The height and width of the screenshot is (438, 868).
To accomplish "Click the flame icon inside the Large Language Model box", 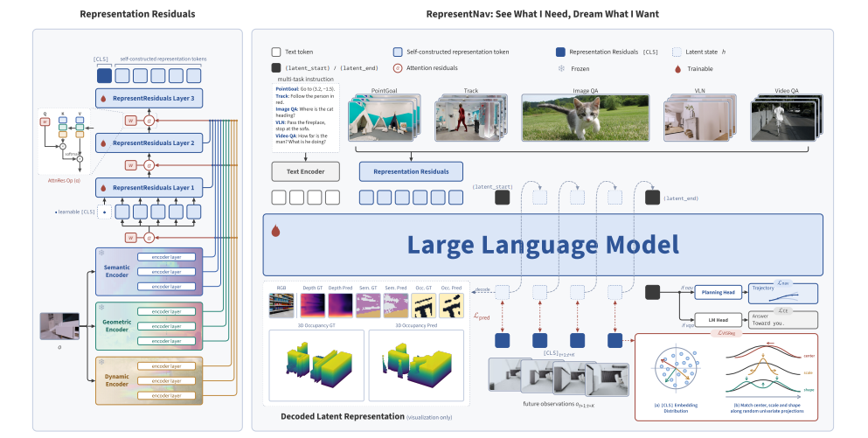I will pos(275,231).
